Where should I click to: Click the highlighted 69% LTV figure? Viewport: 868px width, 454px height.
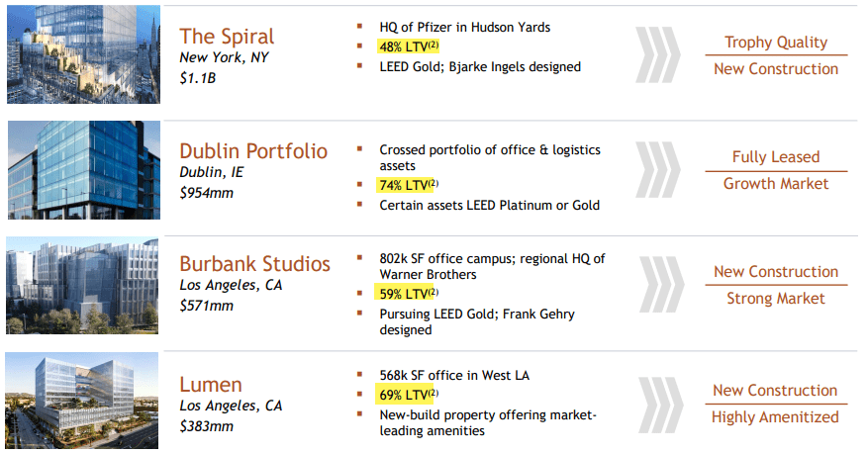[x=408, y=395]
